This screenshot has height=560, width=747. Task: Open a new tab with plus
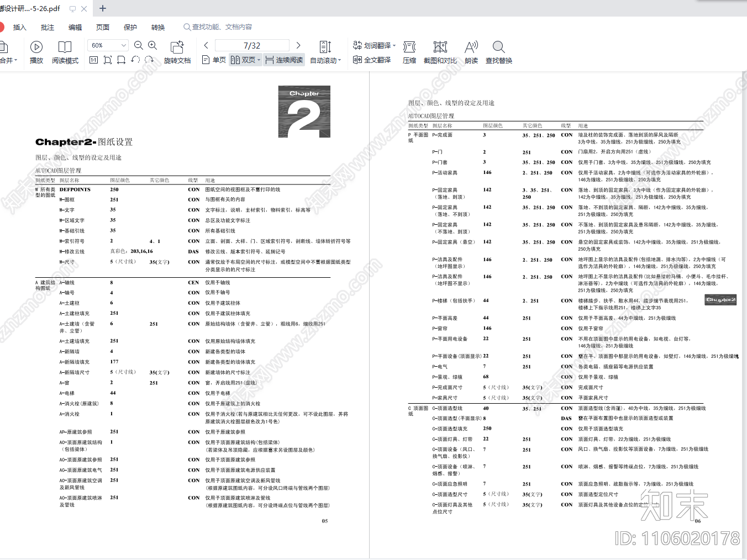pos(102,8)
